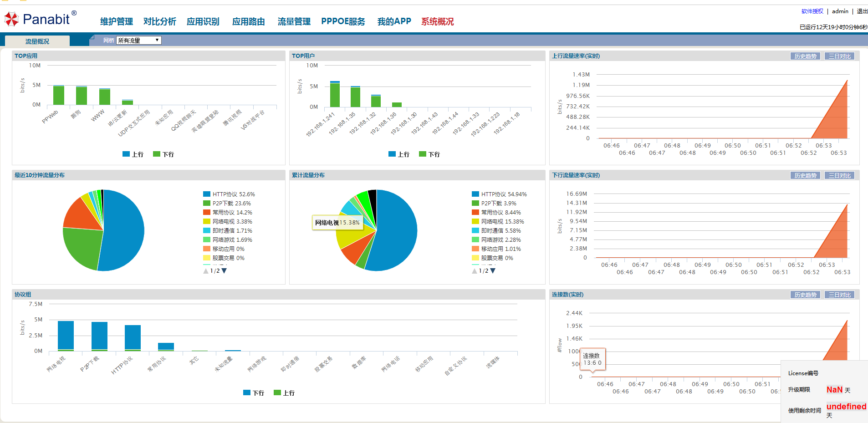This screenshot has width=868, height=423.
Task: Open the 软件授权 link
Action: [x=812, y=11]
